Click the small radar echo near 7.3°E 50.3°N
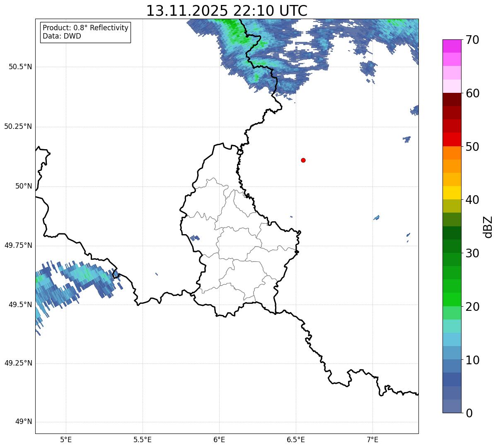This screenshot has height=448, width=498. (415, 110)
